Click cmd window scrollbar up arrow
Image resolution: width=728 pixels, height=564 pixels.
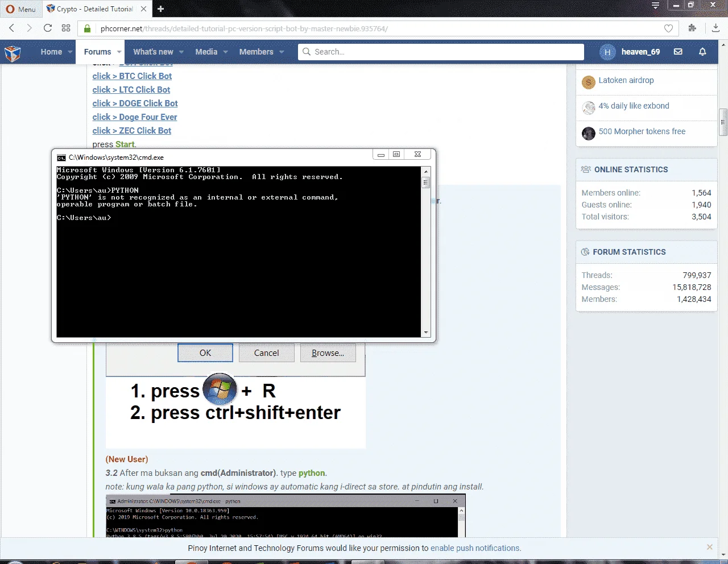(425, 171)
